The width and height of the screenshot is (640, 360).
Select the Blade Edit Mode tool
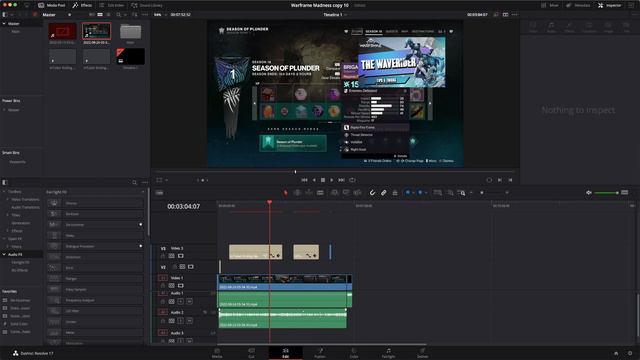tap(320, 193)
